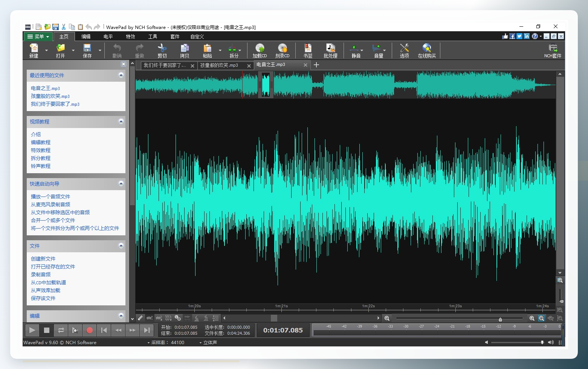Open the 菜单 (Menu) dropdown
Screen dimensions: 588x369
(x=38, y=37)
